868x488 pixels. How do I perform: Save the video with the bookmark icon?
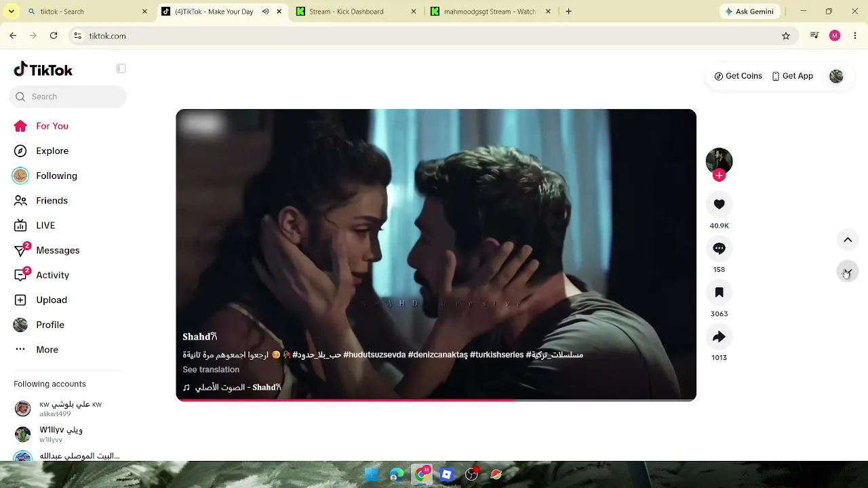719,292
